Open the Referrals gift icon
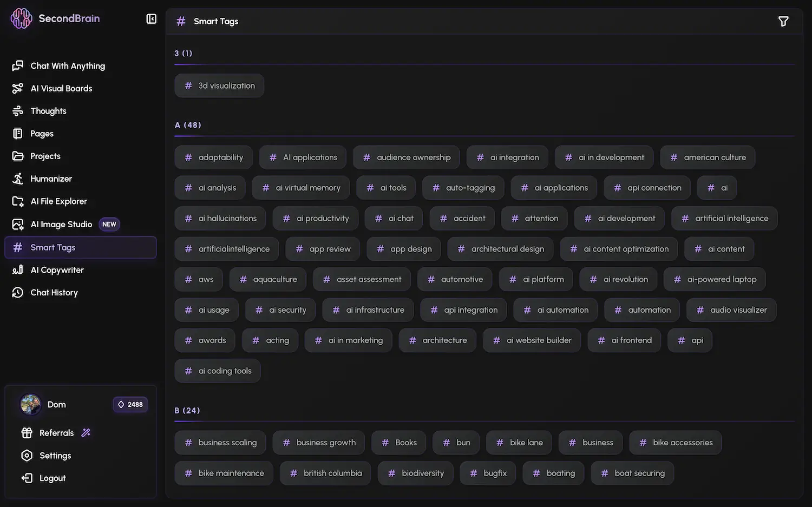This screenshot has height=507, width=812. (x=27, y=432)
